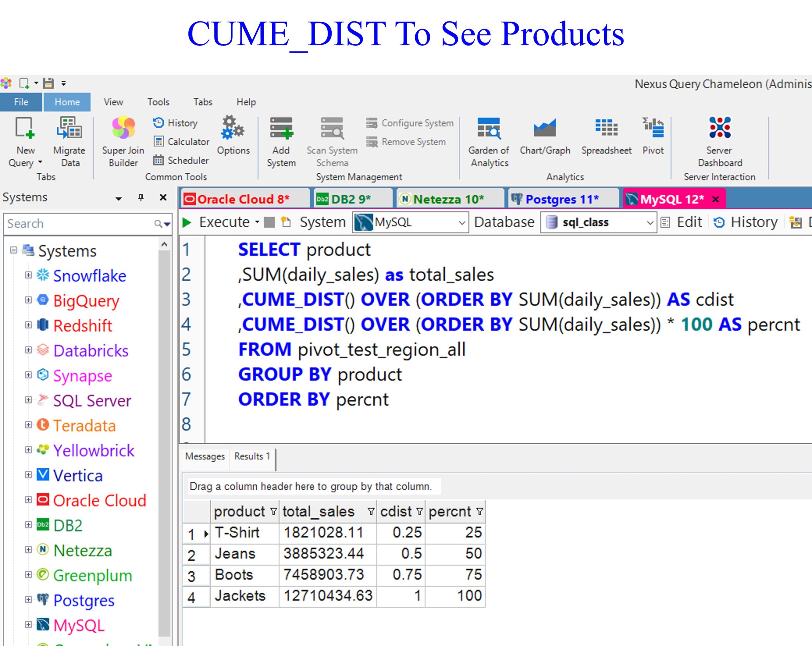The width and height of the screenshot is (812, 646).
Task: Open History in the query toolbar
Action: 746,222
